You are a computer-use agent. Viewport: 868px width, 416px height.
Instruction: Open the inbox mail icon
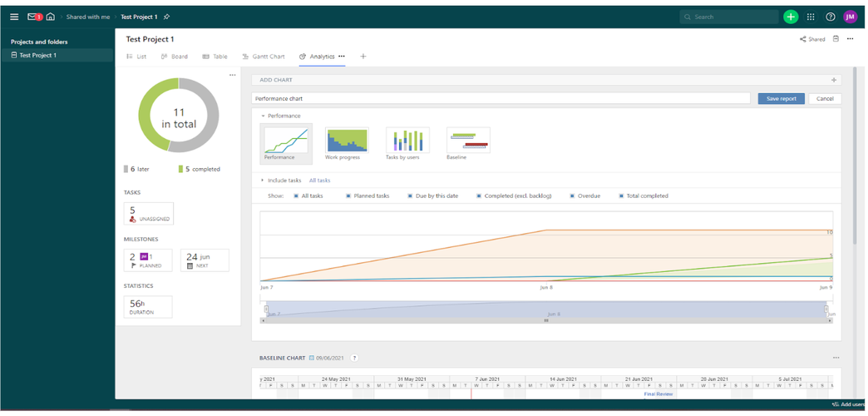34,17
